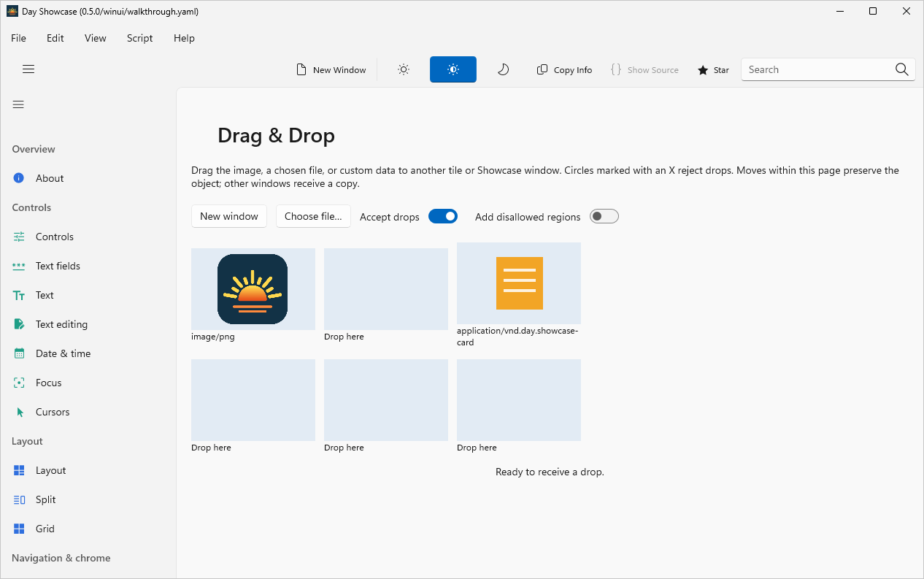Click the Split panes icon
Screen dimensions: 924x579
coord(20,499)
